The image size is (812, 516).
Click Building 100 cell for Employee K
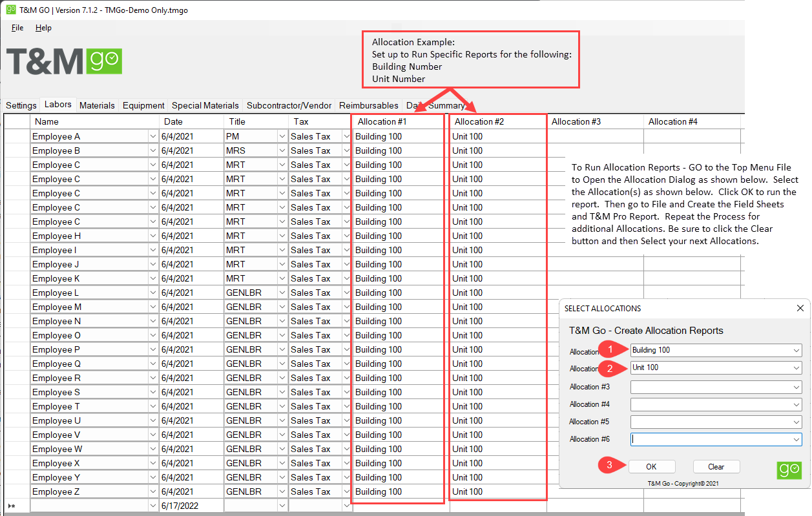401,278
